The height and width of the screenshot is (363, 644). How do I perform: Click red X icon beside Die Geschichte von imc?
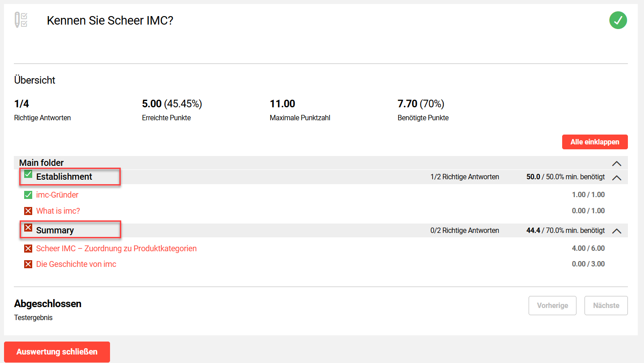[28, 264]
